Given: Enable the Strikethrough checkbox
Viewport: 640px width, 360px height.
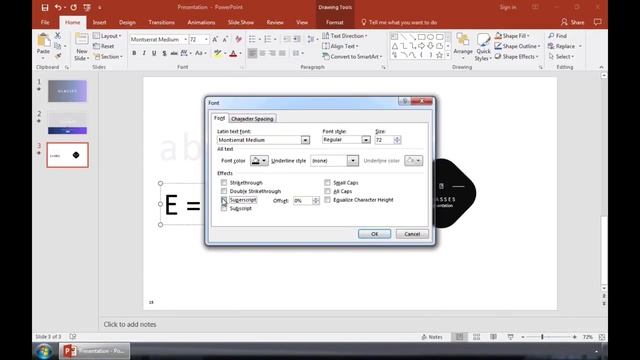Looking at the screenshot, I should (224, 182).
